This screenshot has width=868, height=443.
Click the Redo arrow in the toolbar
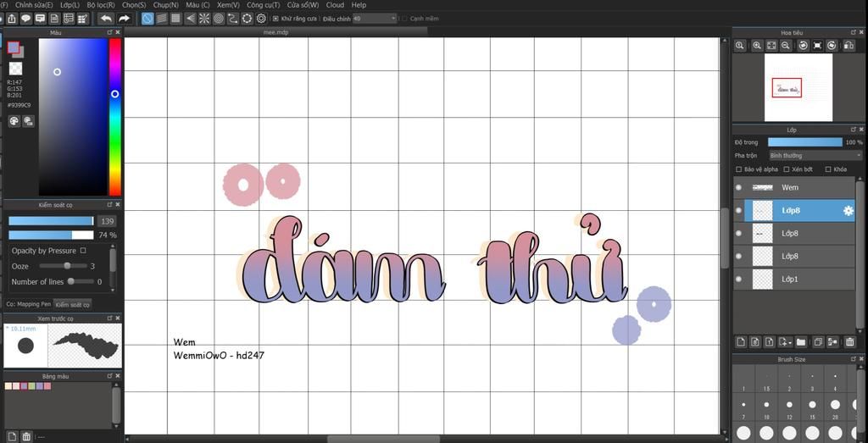[124, 19]
